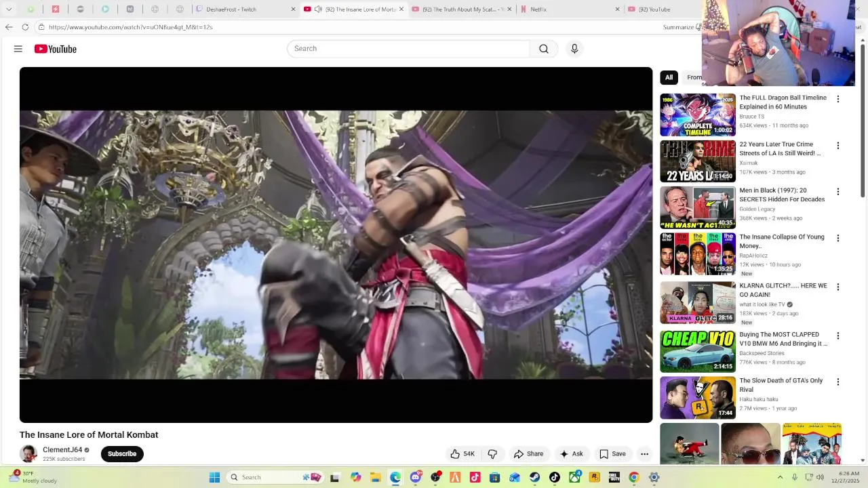868x488 pixels.
Task: Open Google Chrome from taskbar
Action: click(634, 477)
